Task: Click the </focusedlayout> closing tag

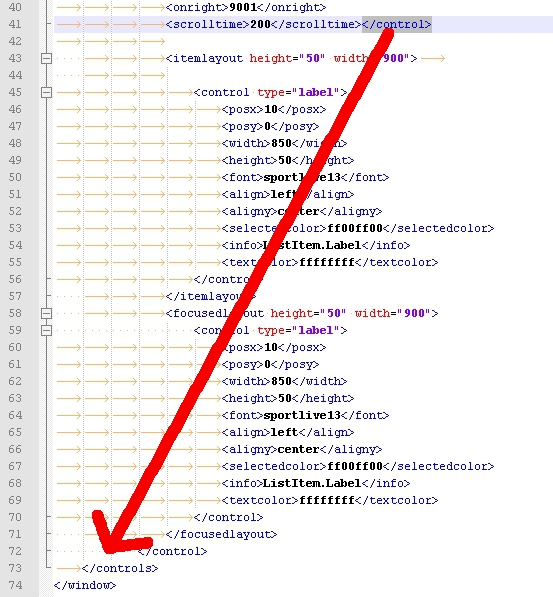Action: 222,535
